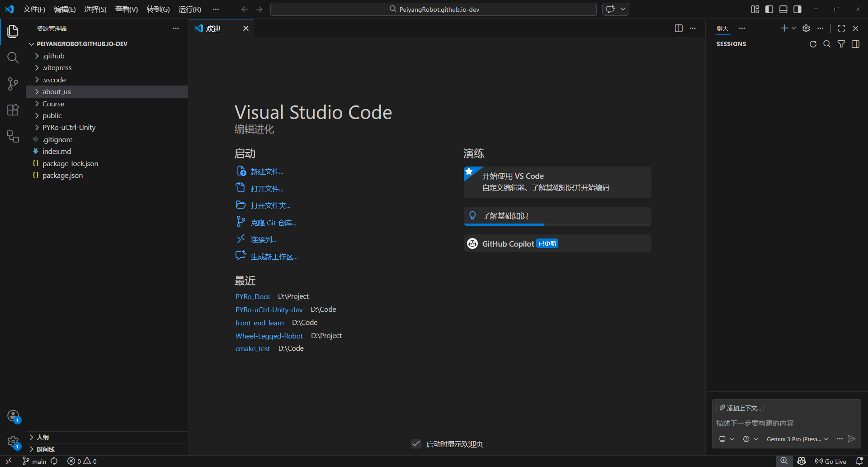This screenshot has width=868, height=467.
Task: Open the Manage gear in activity bar
Action: coord(13,442)
